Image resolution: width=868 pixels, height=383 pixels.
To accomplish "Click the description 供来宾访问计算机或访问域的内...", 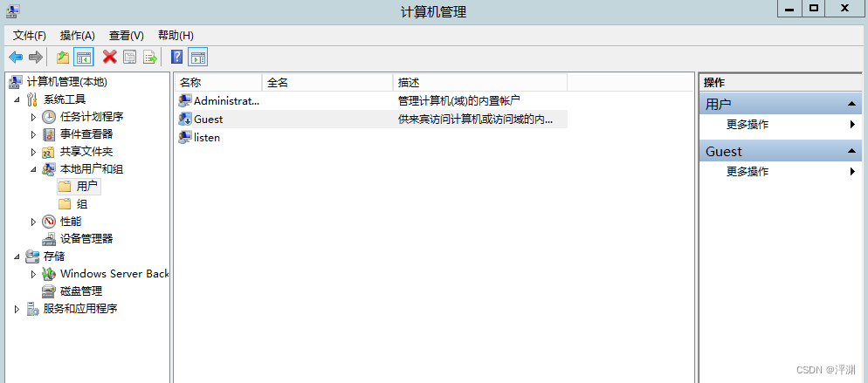I will point(475,120).
